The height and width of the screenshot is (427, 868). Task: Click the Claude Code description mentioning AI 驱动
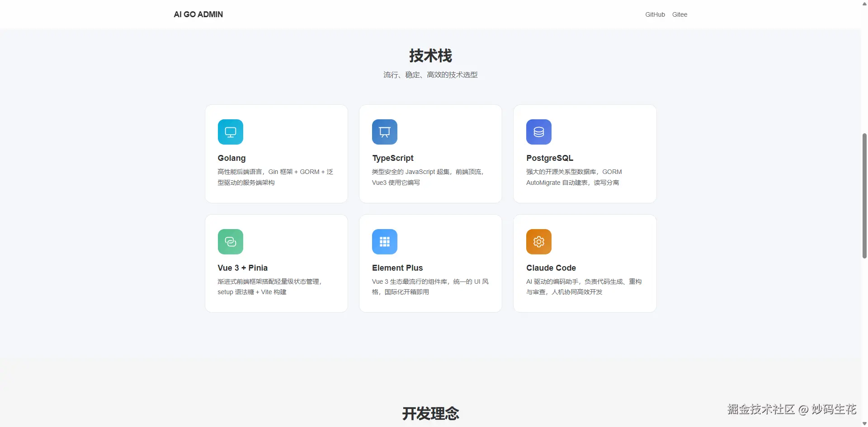pyautogui.click(x=584, y=287)
